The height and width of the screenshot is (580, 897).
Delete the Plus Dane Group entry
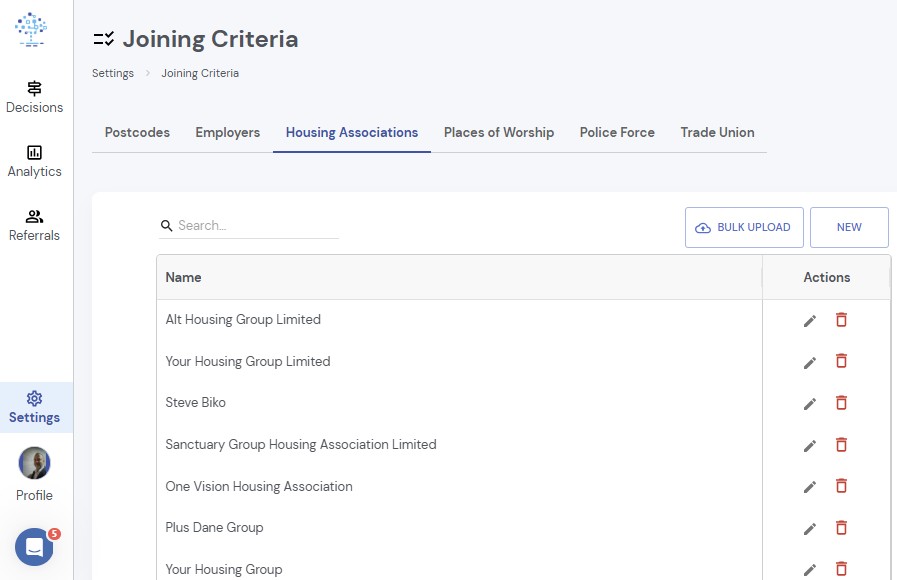point(841,527)
